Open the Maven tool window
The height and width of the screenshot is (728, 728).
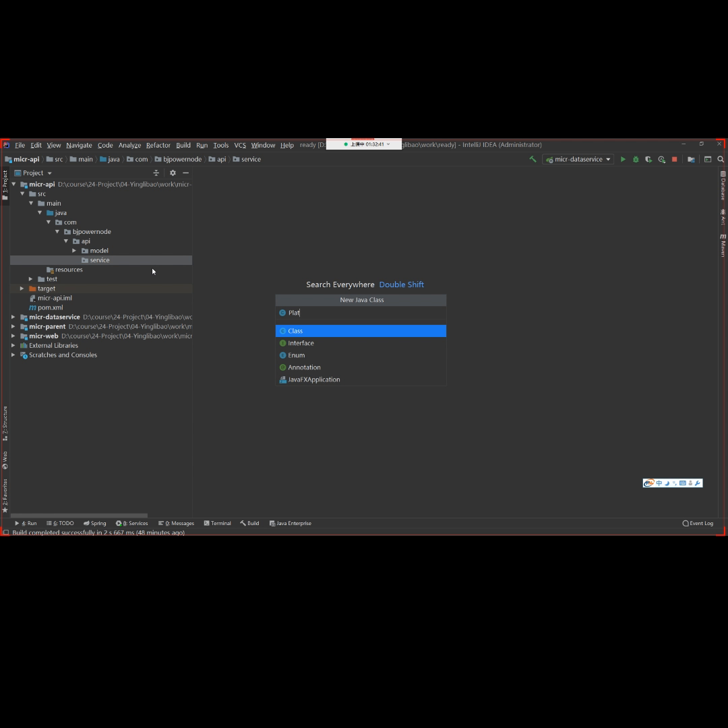pos(723,245)
